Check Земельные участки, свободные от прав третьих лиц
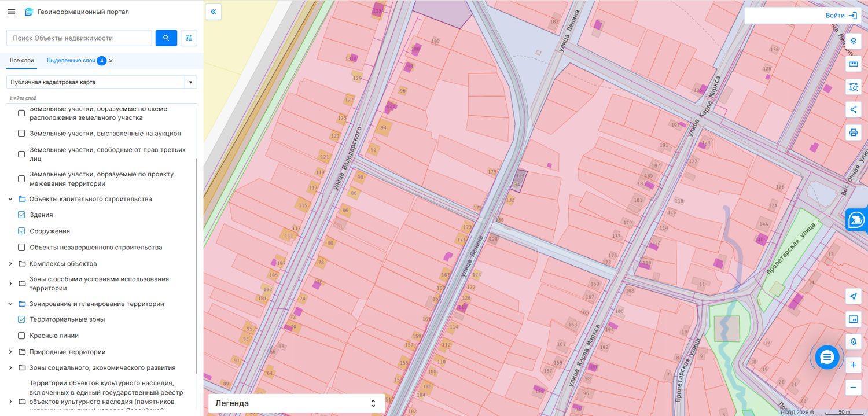The width and height of the screenshot is (868, 416). (x=21, y=154)
